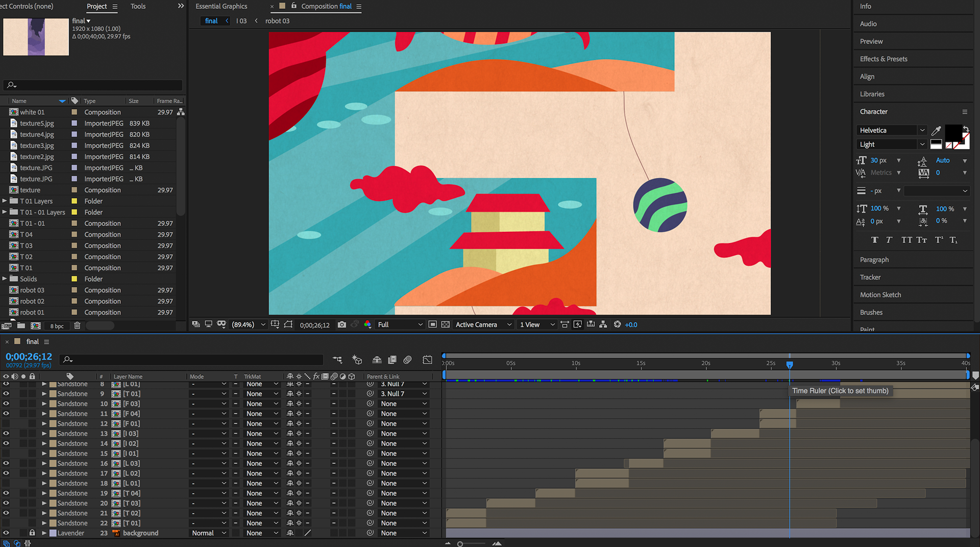The image size is (980, 547).
Task: Open the composition flowchart icon in viewer
Action: click(603, 324)
